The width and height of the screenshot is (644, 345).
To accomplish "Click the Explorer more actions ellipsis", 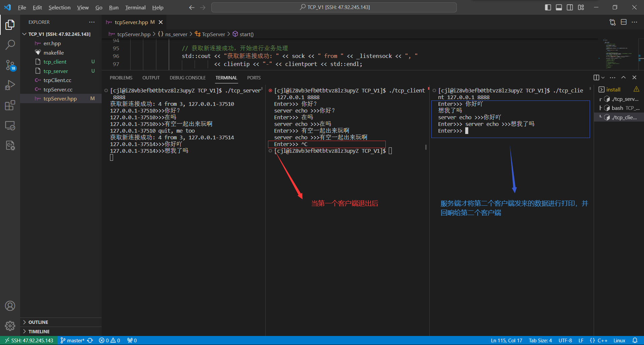I will click(92, 22).
